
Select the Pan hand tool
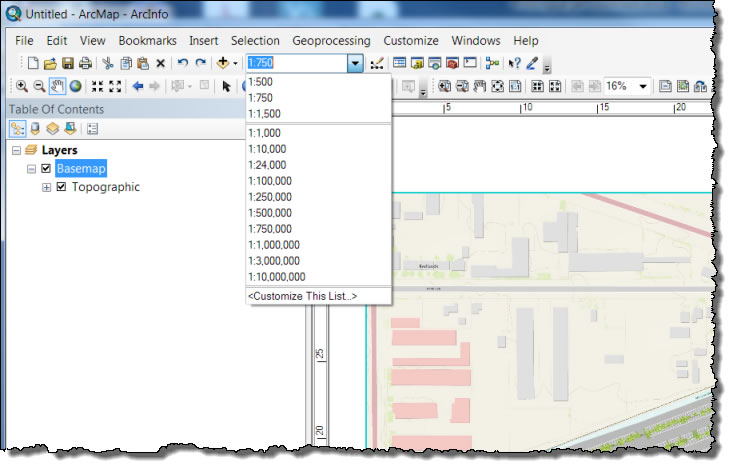57,86
